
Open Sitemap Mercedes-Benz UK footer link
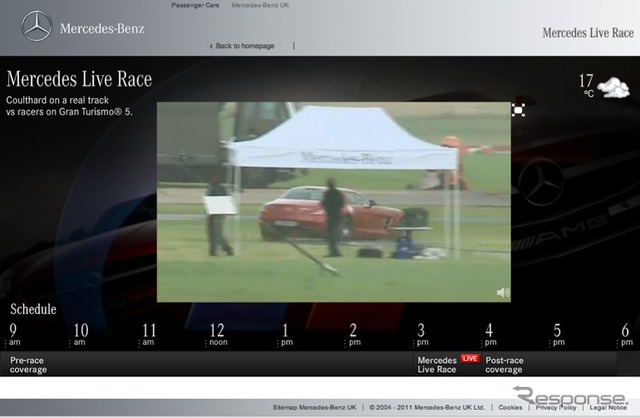tap(314, 407)
